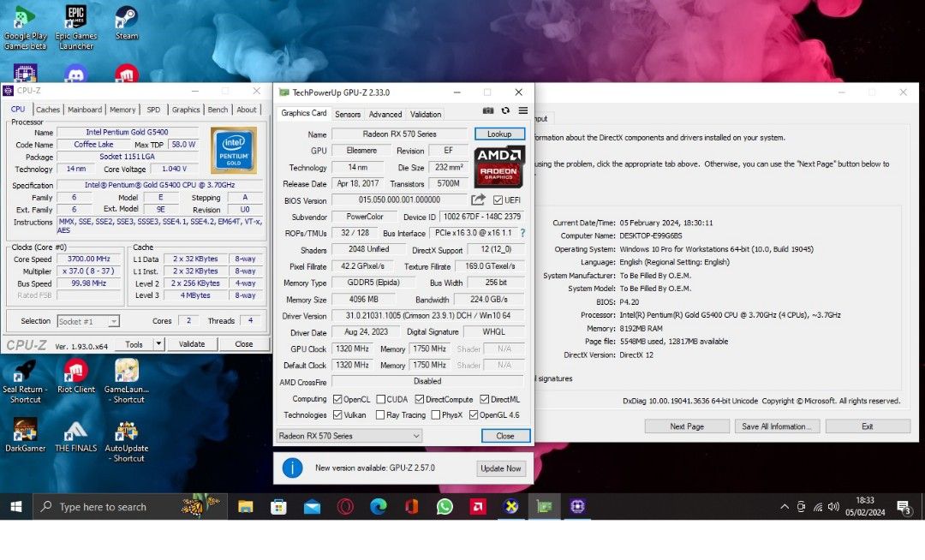Expand CPU-Z Tools dropdown arrow
Screen dimensions: 925x560
pyautogui.click(x=158, y=343)
